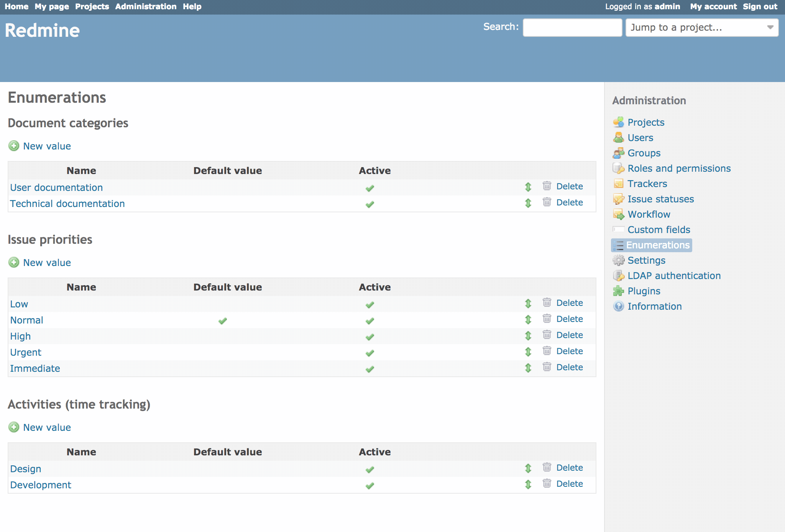Click the Roles and permissions icon
Screen dimensions: 785x532
click(618, 168)
